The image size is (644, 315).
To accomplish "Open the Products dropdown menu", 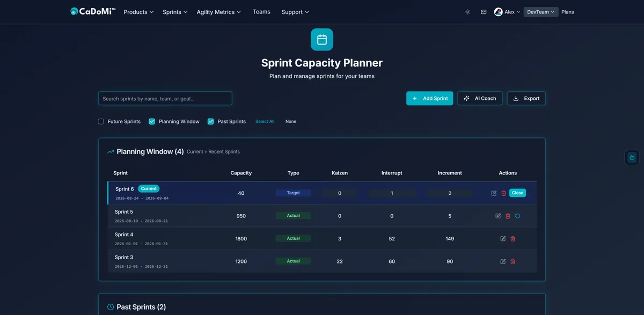I will pyautogui.click(x=138, y=12).
